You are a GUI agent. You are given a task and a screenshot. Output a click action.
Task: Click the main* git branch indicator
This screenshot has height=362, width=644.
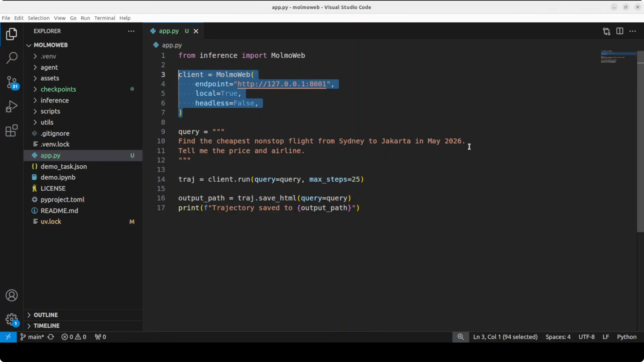click(33, 337)
